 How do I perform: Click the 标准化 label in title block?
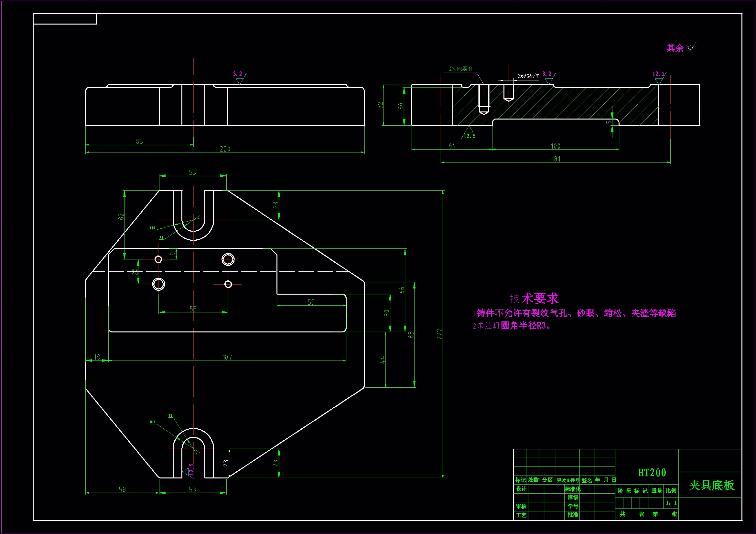coord(572,489)
